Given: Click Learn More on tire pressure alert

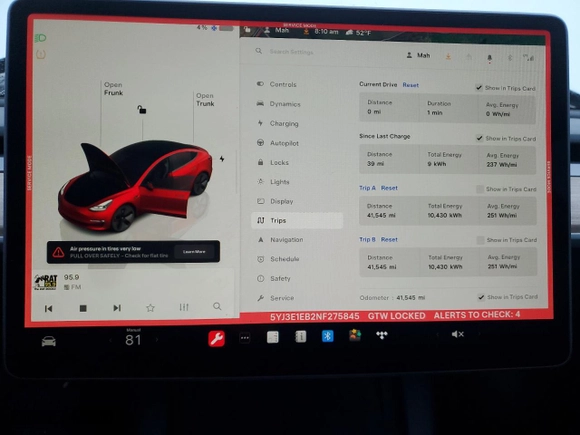Looking at the screenshot, I should pyautogui.click(x=194, y=252).
